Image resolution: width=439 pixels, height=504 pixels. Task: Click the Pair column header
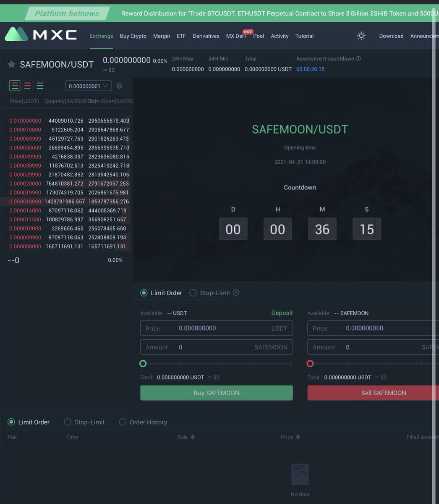click(x=12, y=437)
